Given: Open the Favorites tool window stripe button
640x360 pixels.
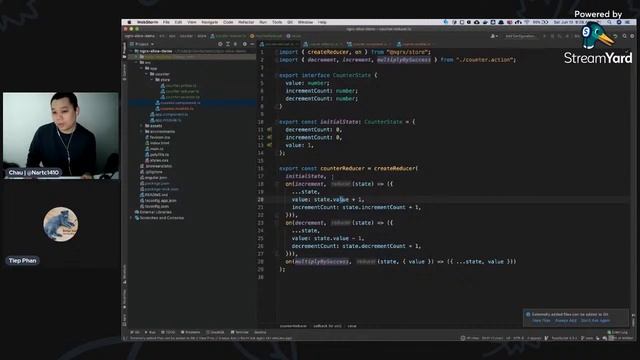Looking at the screenshot, I should [x=124, y=300].
